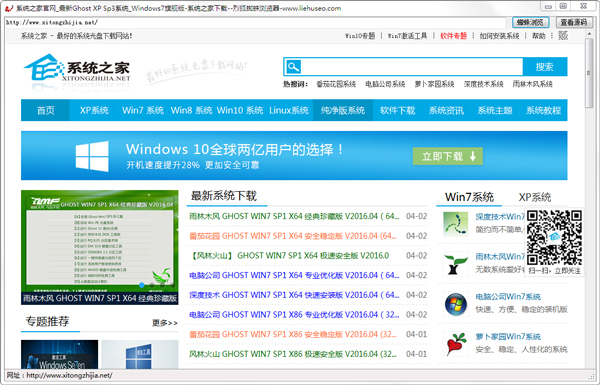Click the 电脑公司Win7 Windows orb icon
The image size is (600, 385).
tap(456, 304)
